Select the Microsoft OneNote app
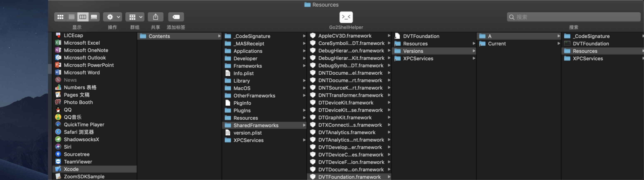 point(95,50)
